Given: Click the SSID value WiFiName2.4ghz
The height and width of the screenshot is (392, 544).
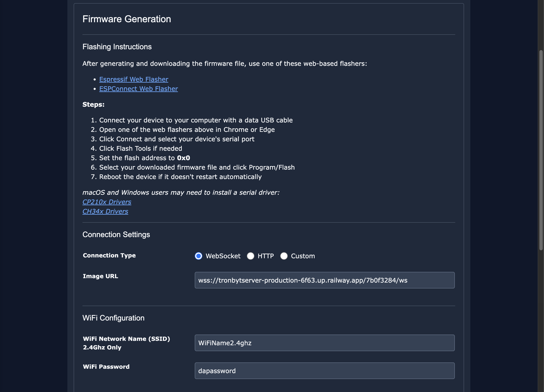Looking at the screenshot, I should click(x=225, y=343).
